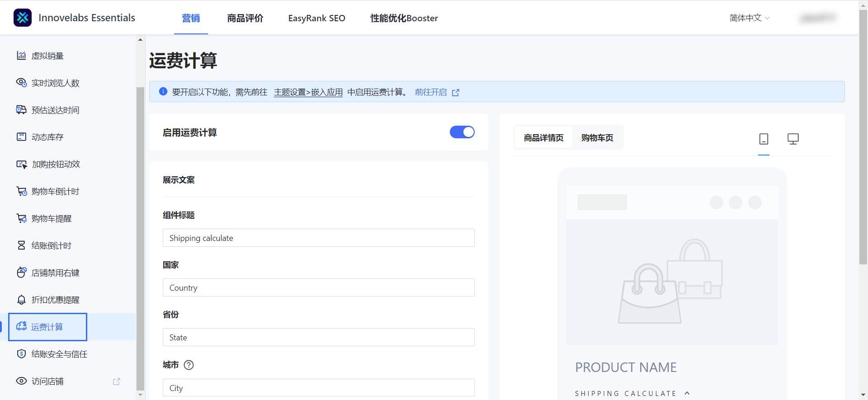Viewport: 868px width, 400px height.
Task: Open the 折扣优惠提醒 bell icon
Action: [x=21, y=300]
